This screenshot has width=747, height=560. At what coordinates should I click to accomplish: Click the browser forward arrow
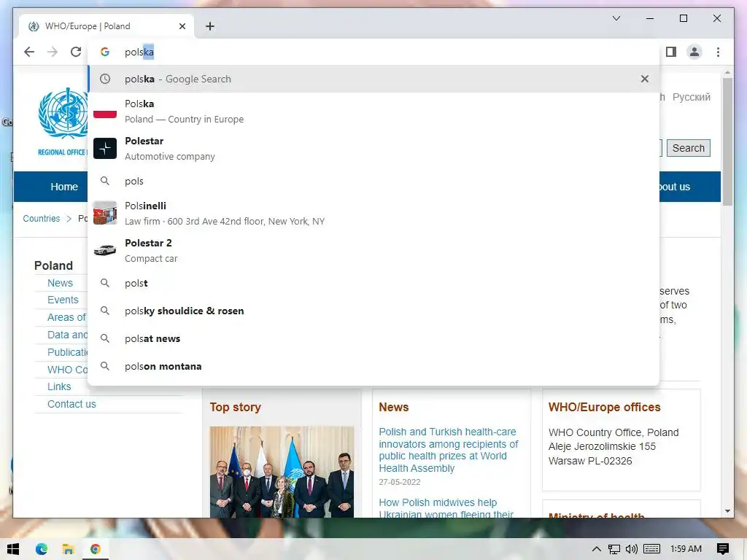(53, 52)
